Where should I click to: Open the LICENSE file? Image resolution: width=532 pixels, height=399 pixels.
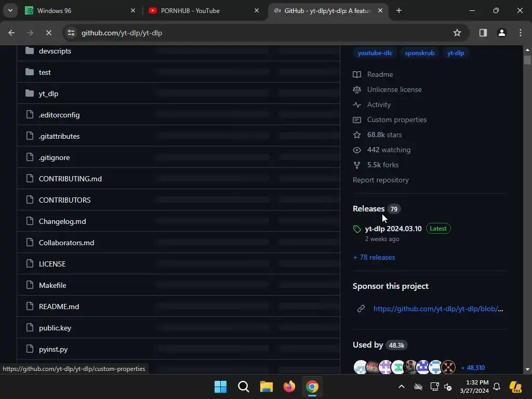pos(52,264)
